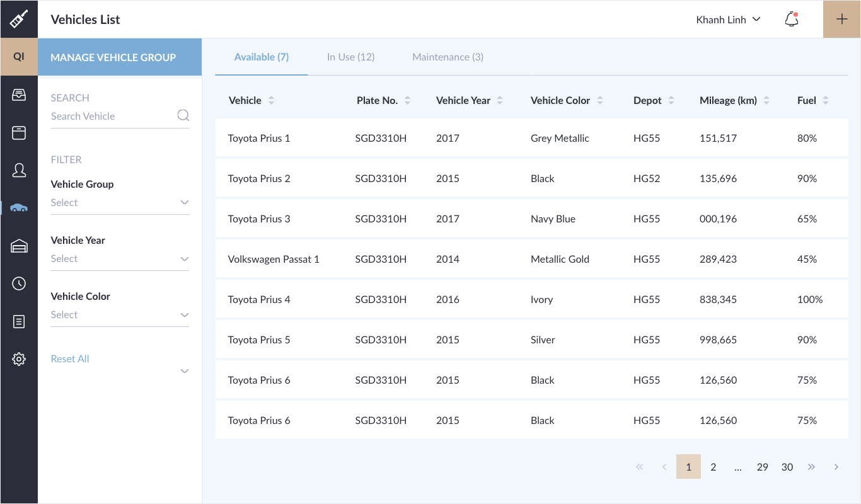Image resolution: width=861 pixels, height=504 pixels.
Task: Click the search magnifier icon
Action: tap(183, 115)
